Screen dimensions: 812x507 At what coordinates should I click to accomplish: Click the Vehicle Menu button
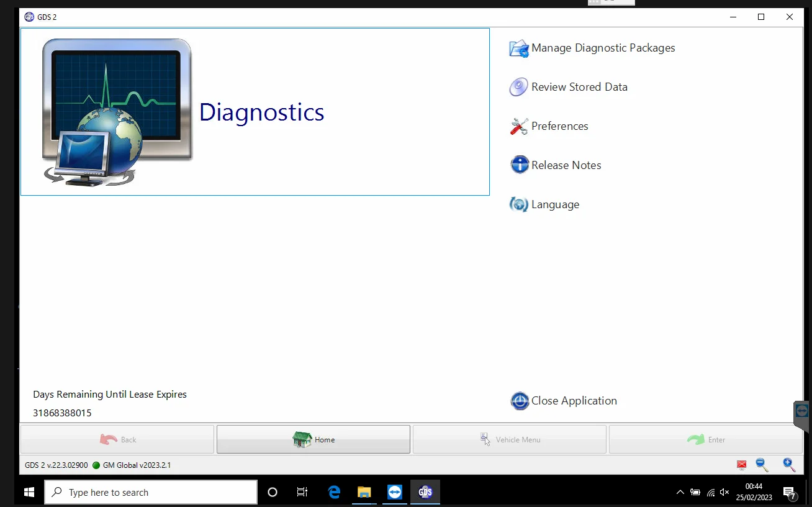click(x=509, y=439)
